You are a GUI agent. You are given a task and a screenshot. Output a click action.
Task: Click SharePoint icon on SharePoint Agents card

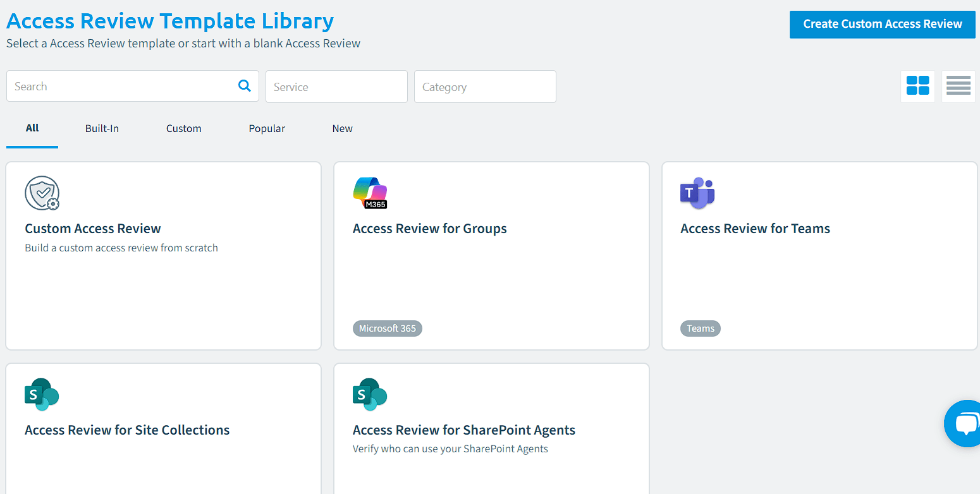[370, 395]
